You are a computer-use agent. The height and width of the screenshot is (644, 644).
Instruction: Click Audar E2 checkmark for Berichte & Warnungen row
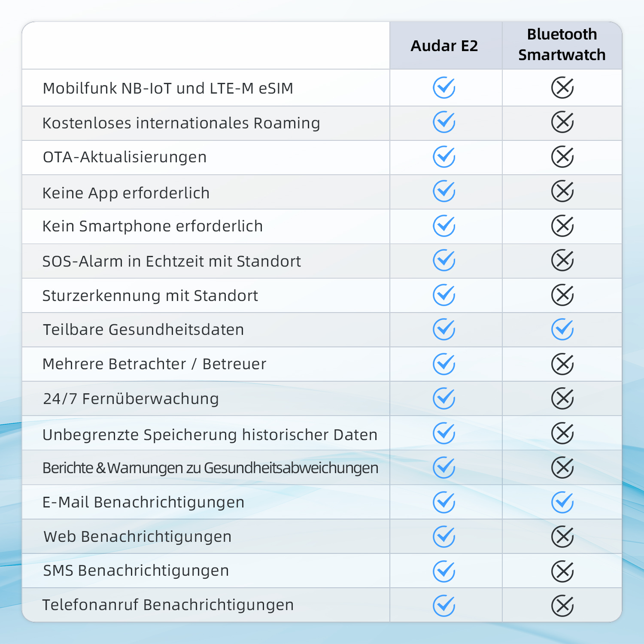coord(444,468)
